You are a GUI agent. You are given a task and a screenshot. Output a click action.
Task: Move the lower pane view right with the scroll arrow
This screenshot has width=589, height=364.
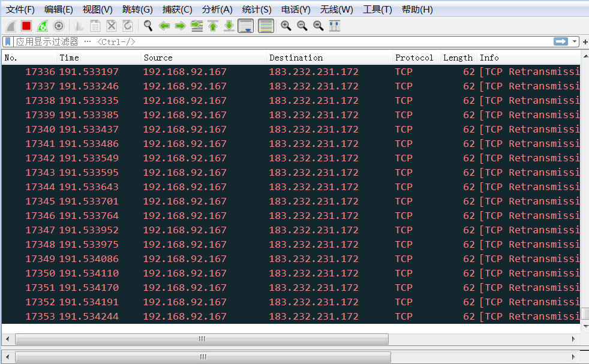(573, 356)
